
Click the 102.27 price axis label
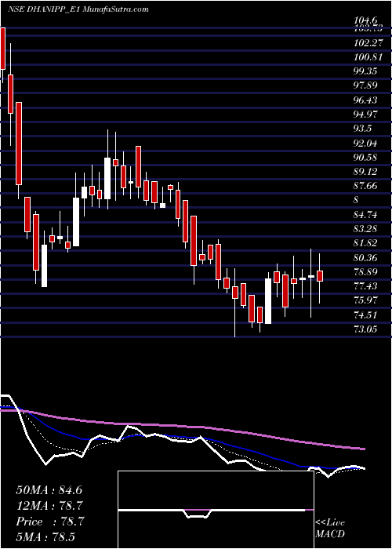click(368, 42)
